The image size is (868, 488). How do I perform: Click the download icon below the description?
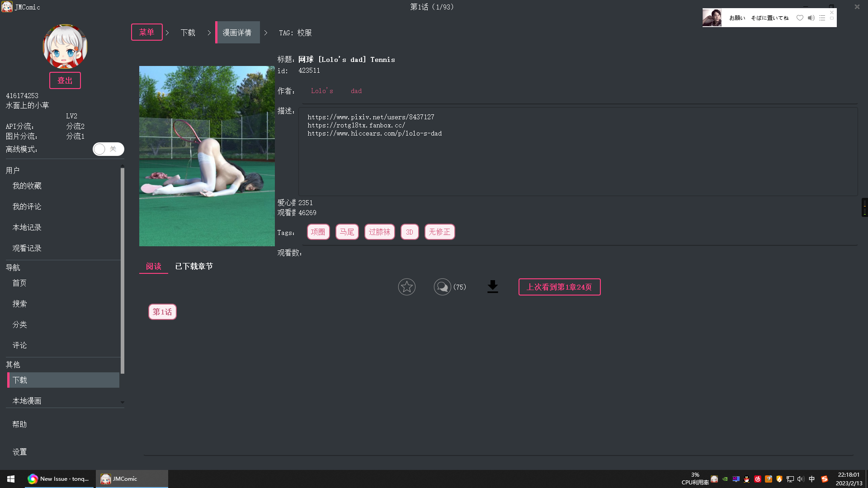492,287
